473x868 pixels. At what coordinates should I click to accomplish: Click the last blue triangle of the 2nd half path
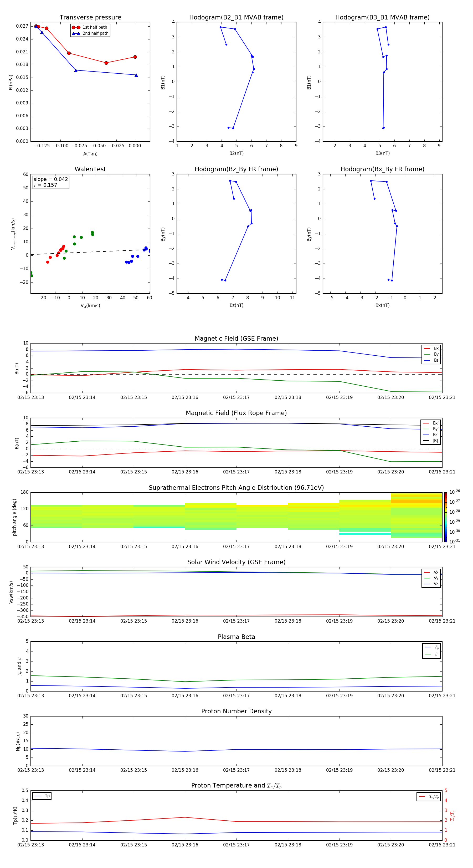click(136, 75)
